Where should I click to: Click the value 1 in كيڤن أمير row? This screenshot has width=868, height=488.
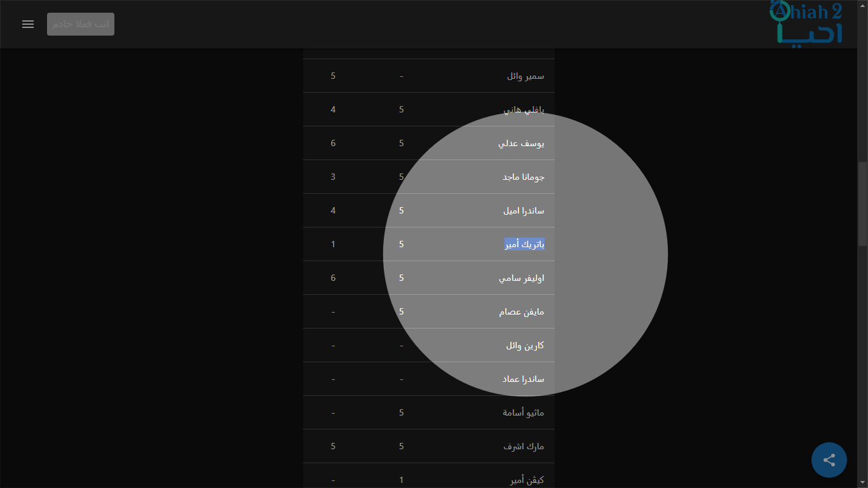point(402,480)
